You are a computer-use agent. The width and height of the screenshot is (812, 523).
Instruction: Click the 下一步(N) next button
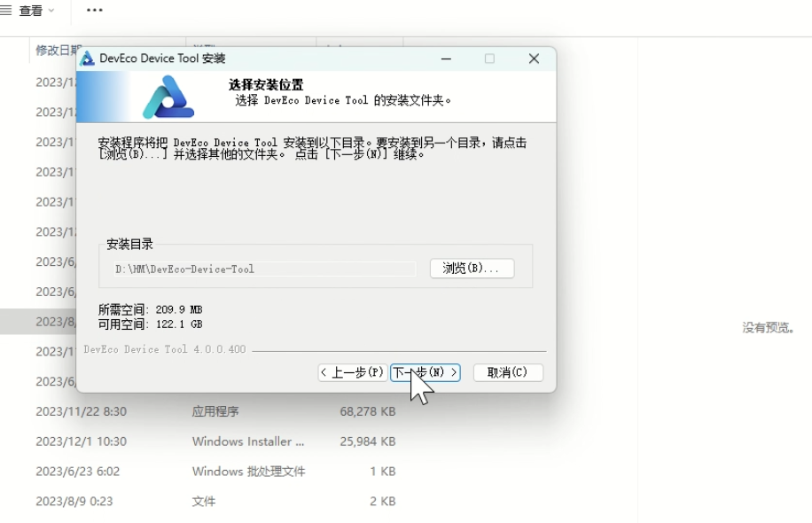tap(426, 372)
